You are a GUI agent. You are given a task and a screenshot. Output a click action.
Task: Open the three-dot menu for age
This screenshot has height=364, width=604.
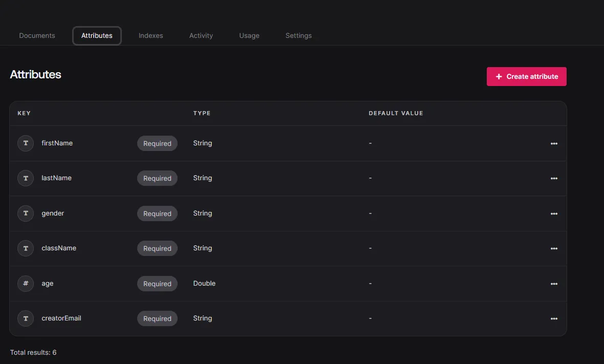554,284
